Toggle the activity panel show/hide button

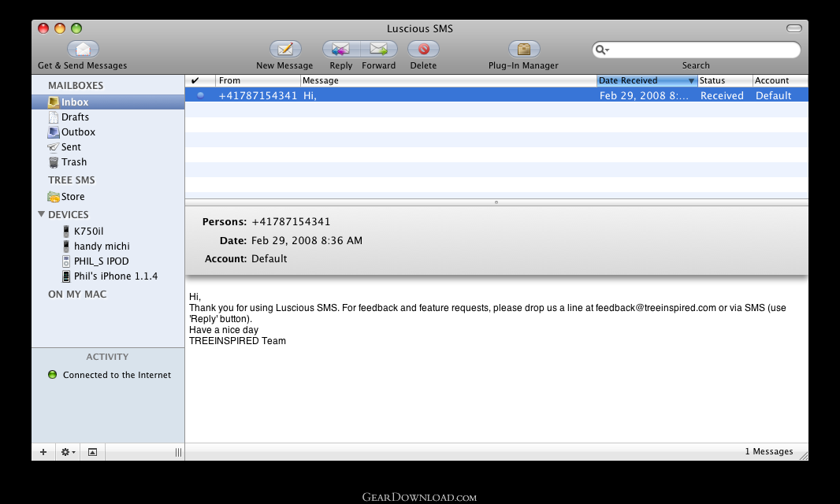pos(93,452)
